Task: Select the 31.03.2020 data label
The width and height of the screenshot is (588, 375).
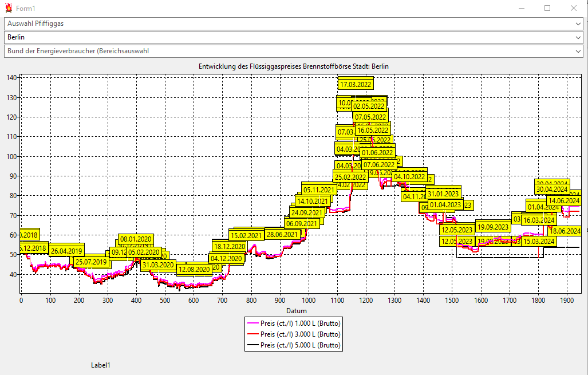Action: 158,265
